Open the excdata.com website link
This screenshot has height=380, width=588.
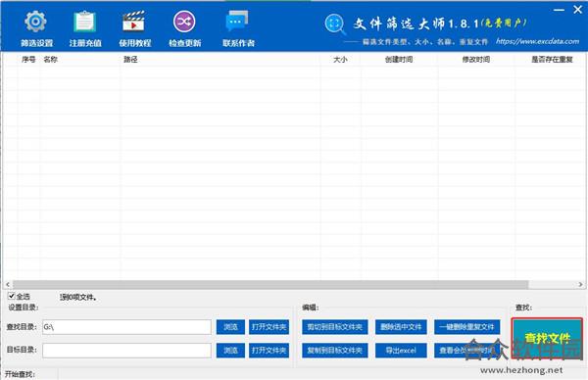537,41
